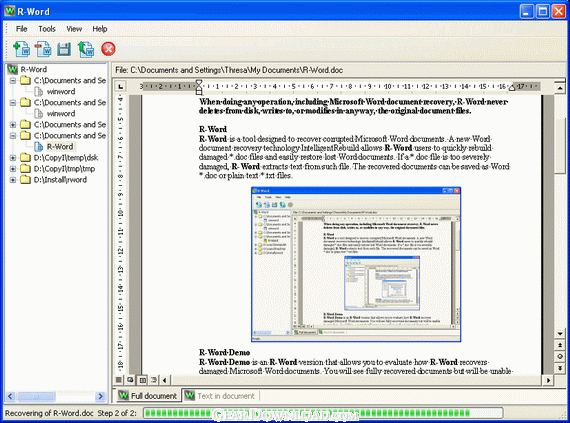
Task: Select the first winword document in tree
Action: click(x=61, y=92)
